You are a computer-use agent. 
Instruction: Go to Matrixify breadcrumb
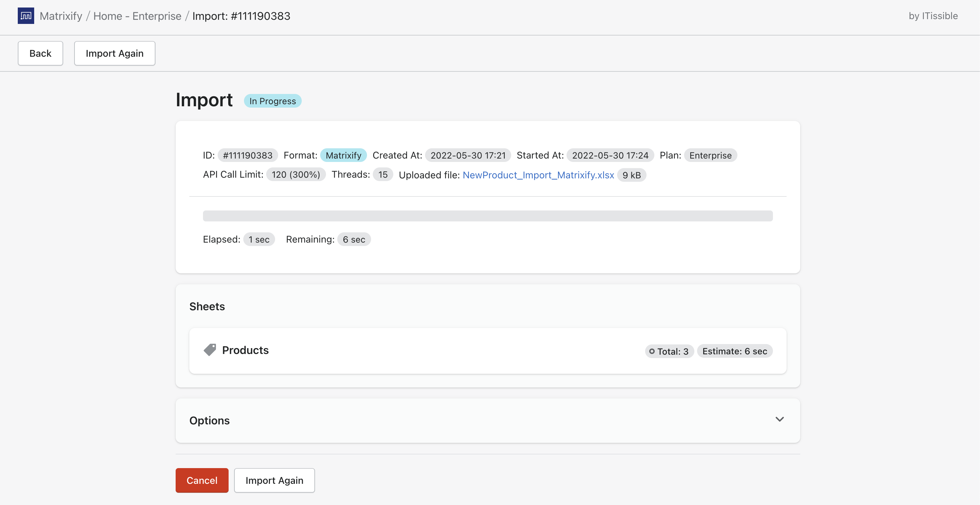[x=61, y=16]
